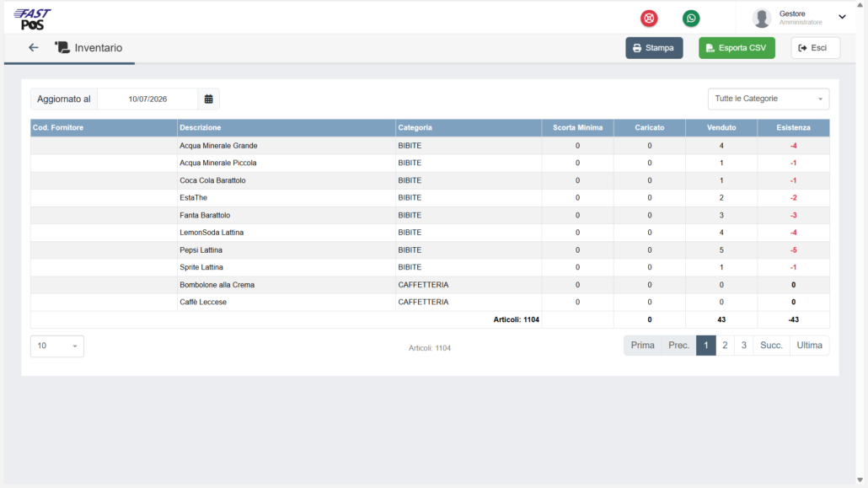Open the Tutte le Categorie dropdown
The image size is (868, 488).
pos(769,99)
